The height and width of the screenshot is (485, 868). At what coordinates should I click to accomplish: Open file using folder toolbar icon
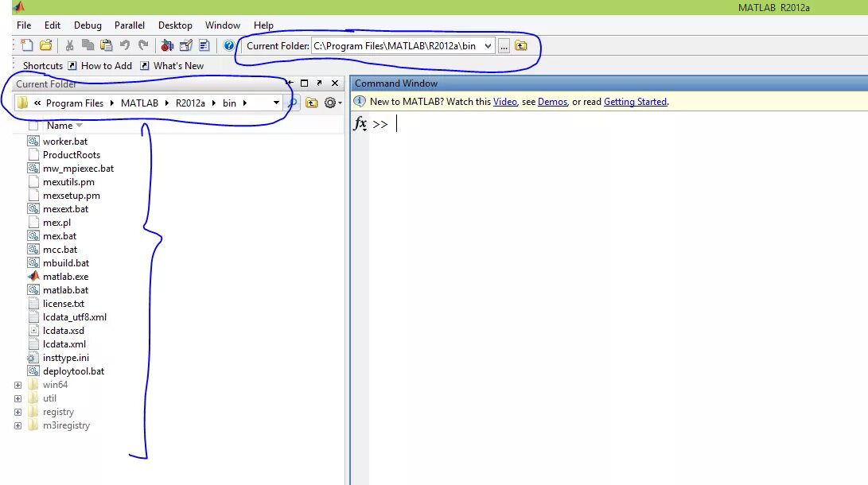[x=46, y=45]
